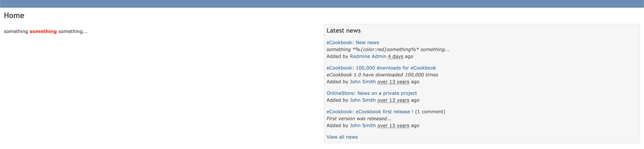Open the 'New news' article link
The height and width of the screenshot is (149, 644).
tap(367, 43)
